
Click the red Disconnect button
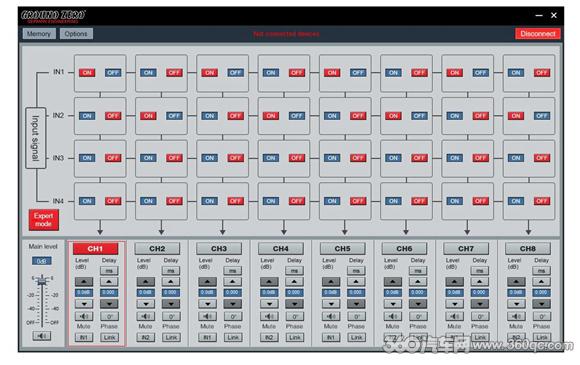(538, 34)
